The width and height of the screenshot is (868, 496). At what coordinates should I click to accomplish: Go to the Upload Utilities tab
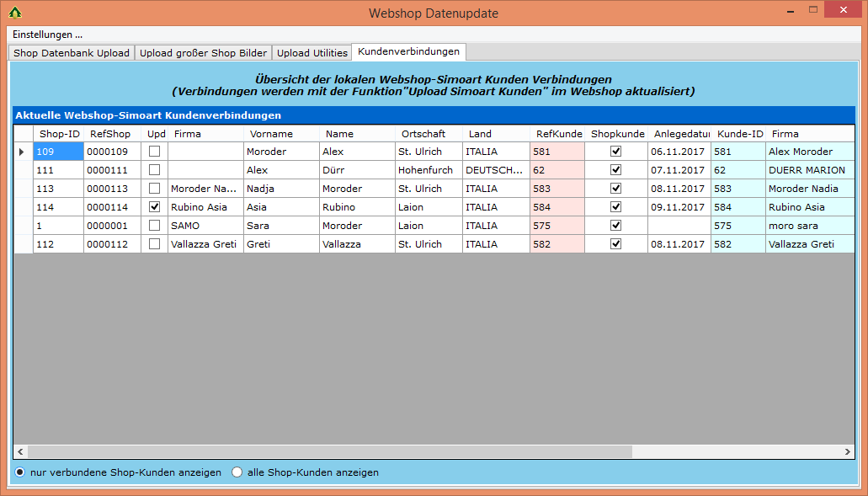pyautogui.click(x=312, y=52)
